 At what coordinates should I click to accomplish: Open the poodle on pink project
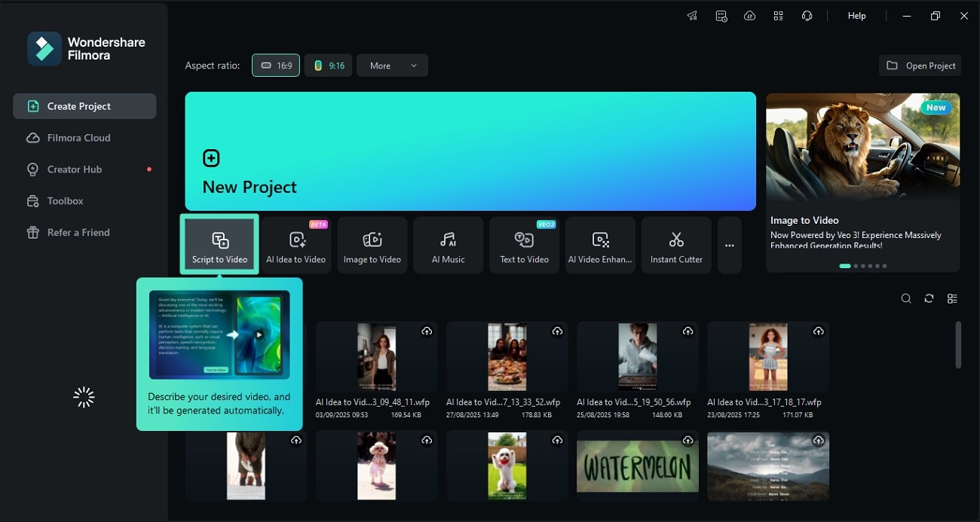[x=376, y=466]
